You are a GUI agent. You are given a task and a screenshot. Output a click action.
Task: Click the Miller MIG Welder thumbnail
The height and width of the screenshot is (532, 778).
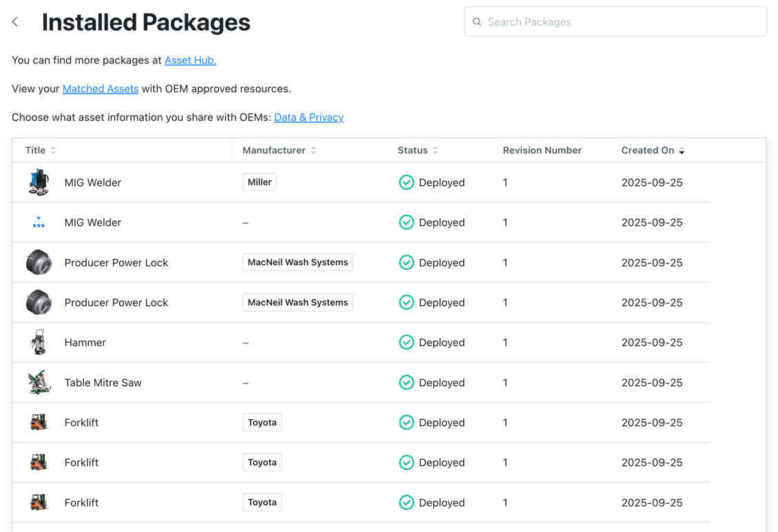(39, 182)
